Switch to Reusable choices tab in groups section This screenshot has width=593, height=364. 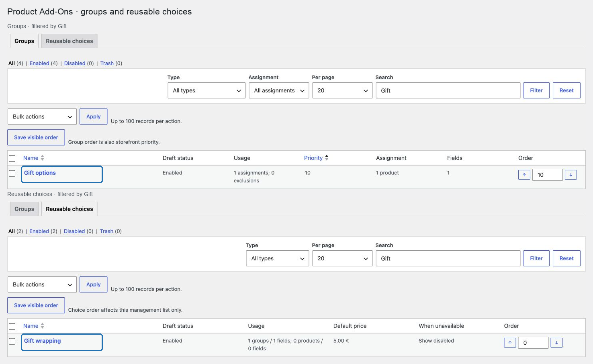tap(70, 41)
